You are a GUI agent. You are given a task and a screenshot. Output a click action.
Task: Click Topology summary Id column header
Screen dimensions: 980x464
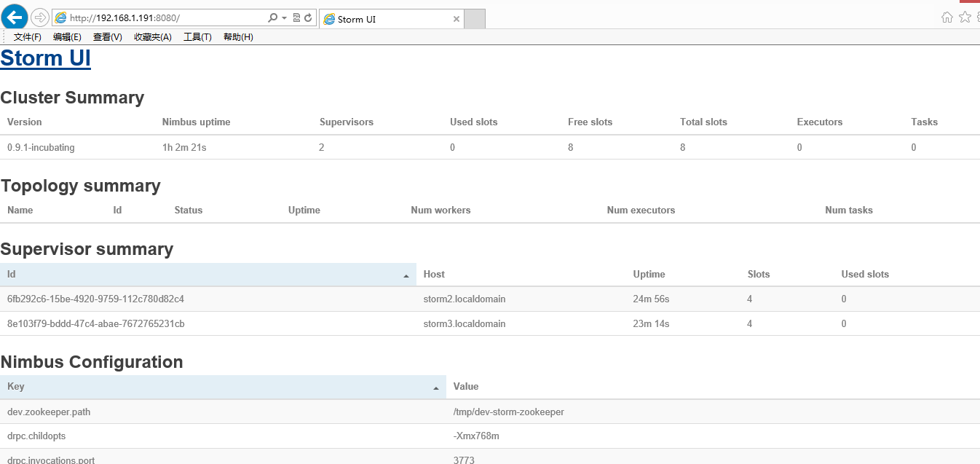(117, 210)
